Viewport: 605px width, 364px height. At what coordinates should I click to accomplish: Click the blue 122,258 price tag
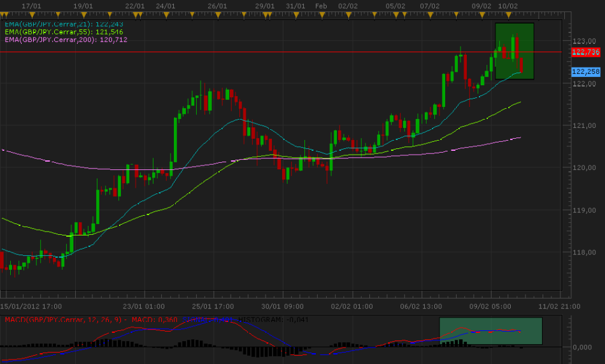tap(585, 72)
